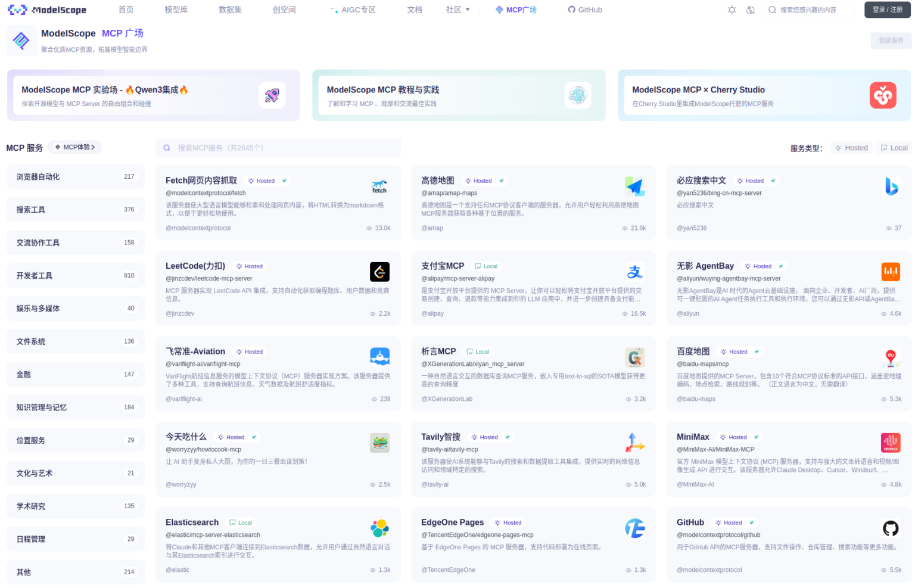Image resolution: width=915 pixels, height=588 pixels.
Task: Open the 社区 dropdown menu
Action: pyautogui.click(x=457, y=10)
